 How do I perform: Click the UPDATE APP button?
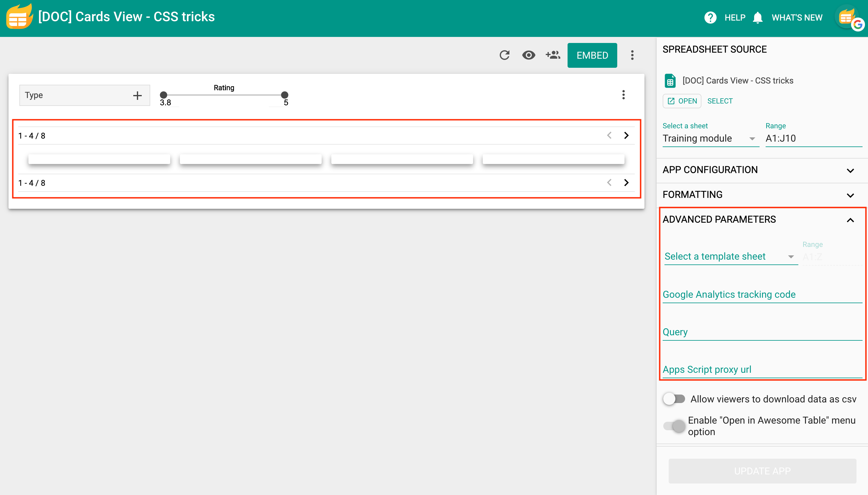pyautogui.click(x=762, y=471)
